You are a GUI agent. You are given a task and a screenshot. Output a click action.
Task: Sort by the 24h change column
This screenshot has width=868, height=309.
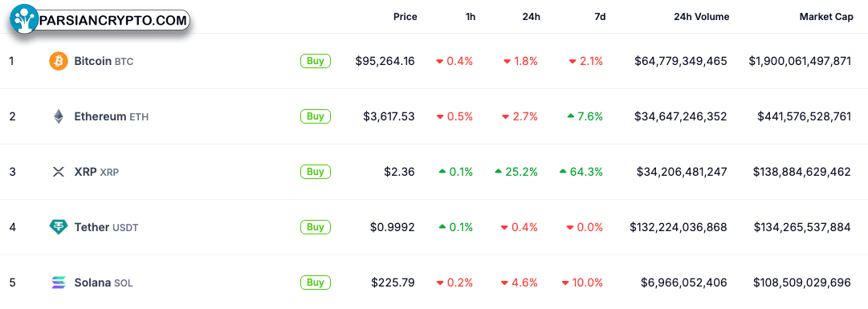coord(532,17)
